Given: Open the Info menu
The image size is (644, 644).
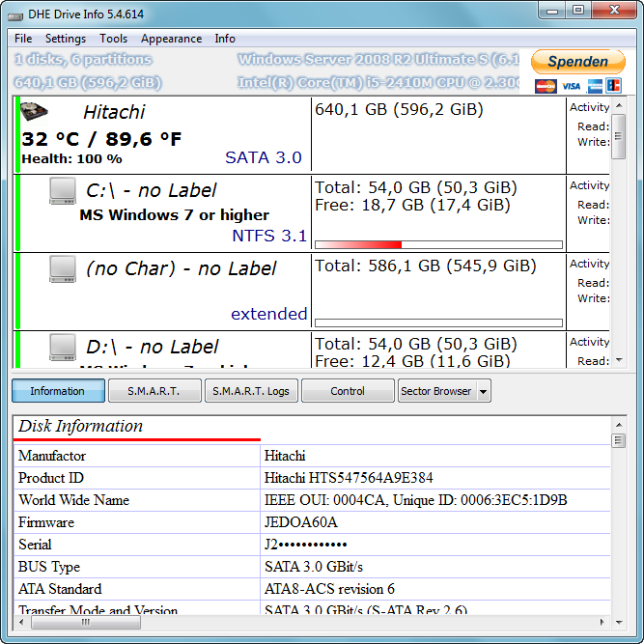Looking at the screenshot, I should 225,39.
